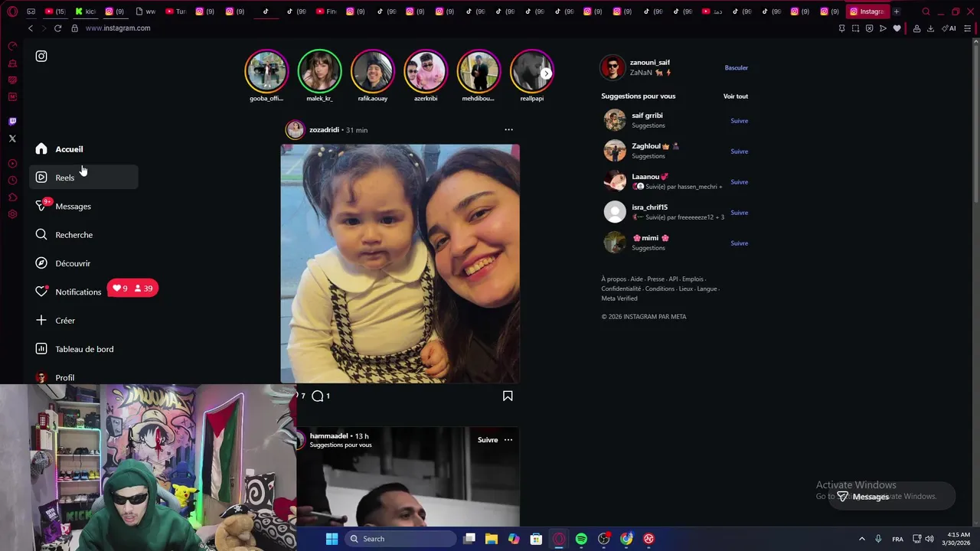Open comments on zozadridi post

tap(318, 396)
